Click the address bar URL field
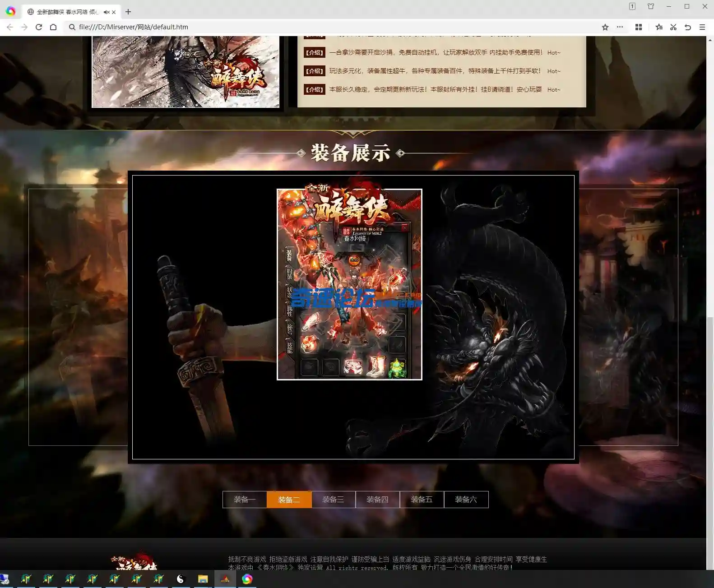 pyautogui.click(x=334, y=27)
